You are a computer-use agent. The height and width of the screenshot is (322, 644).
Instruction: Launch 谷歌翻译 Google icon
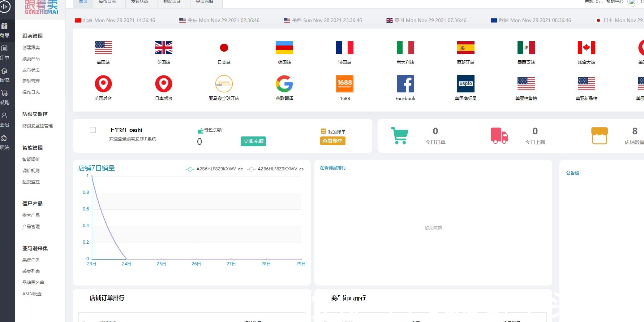(284, 84)
